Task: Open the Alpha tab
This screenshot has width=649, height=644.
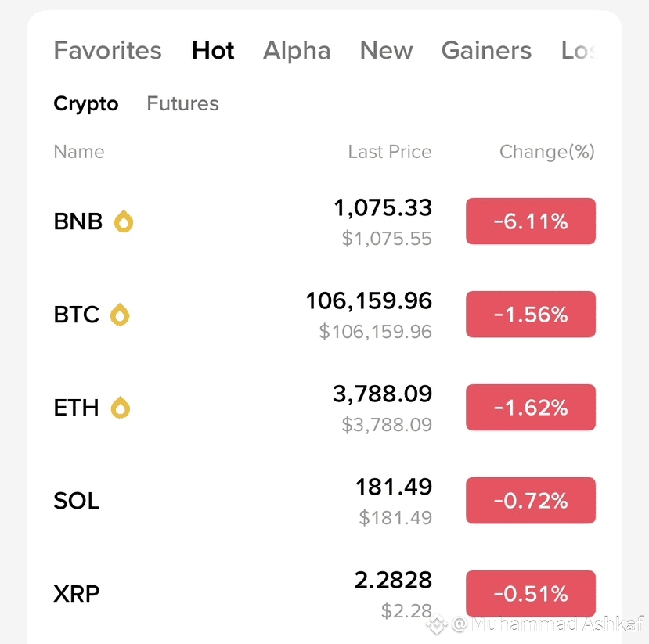Action: click(297, 51)
